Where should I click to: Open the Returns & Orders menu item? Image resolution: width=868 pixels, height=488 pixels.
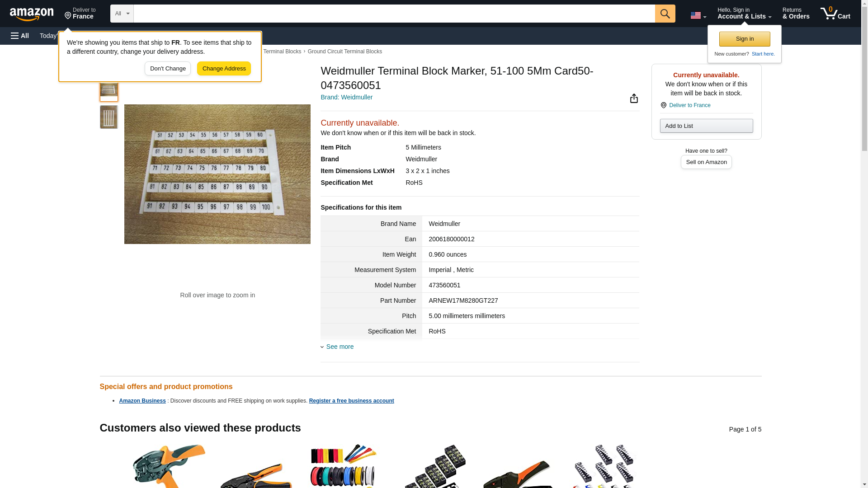coord(796,13)
